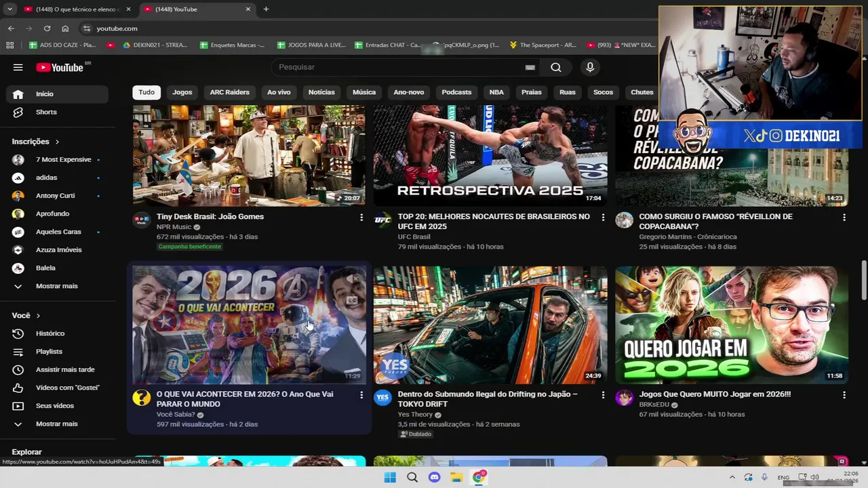Open 7 Most Expensive channel
The image size is (868, 488).
57,159
